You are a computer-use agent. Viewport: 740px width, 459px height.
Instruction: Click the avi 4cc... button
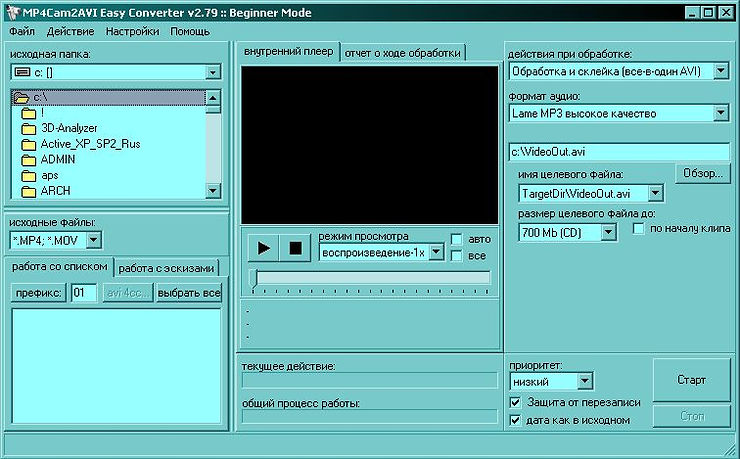click(x=128, y=293)
